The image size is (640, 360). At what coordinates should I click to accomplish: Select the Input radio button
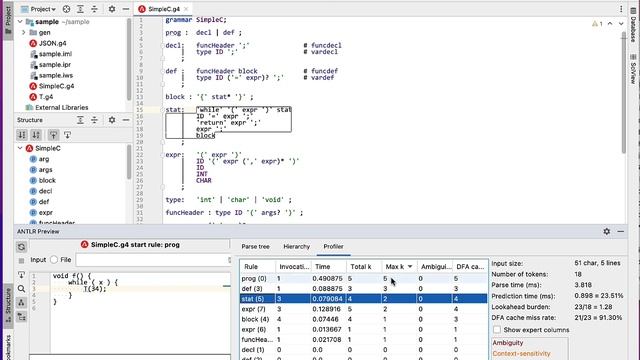pos(38,260)
